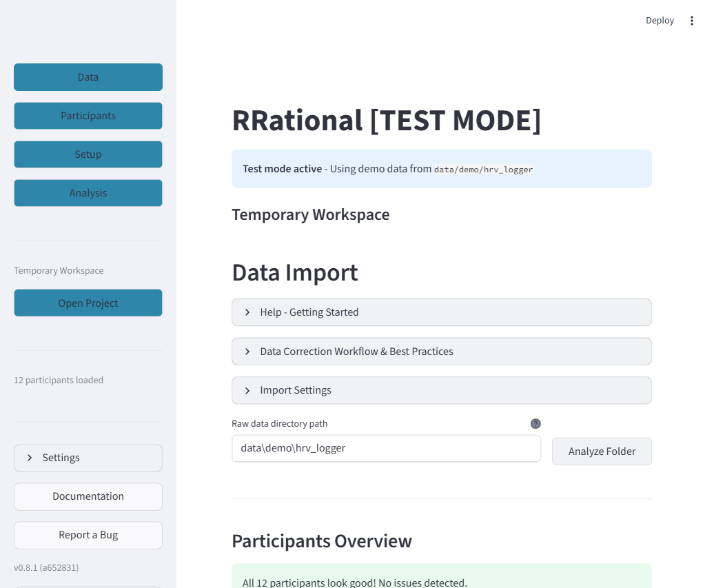The height and width of the screenshot is (588, 714).
Task: Open the three-dot main menu icon
Action: (x=691, y=21)
